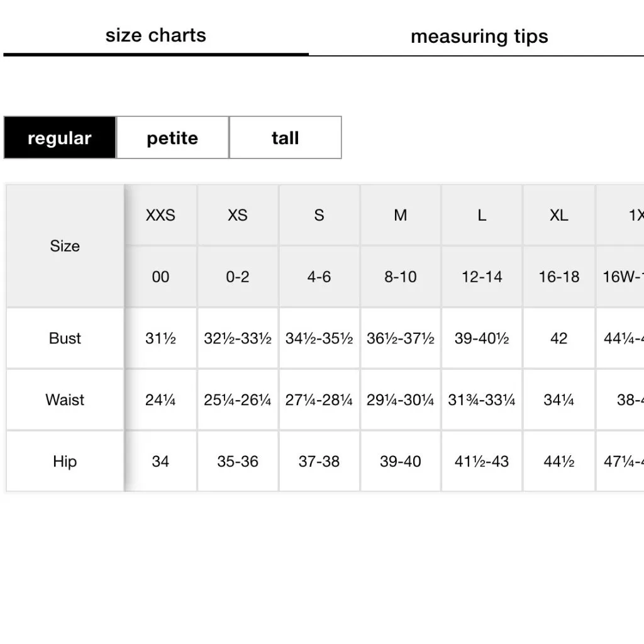Image resolution: width=644 pixels, height=644 pixels.
Task: Select the Waist row label
Action: tap(65, 400)
